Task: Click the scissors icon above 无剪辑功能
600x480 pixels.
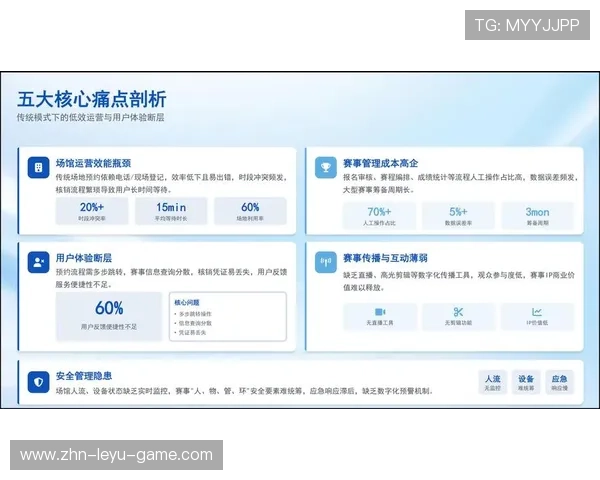Action: 458,312
